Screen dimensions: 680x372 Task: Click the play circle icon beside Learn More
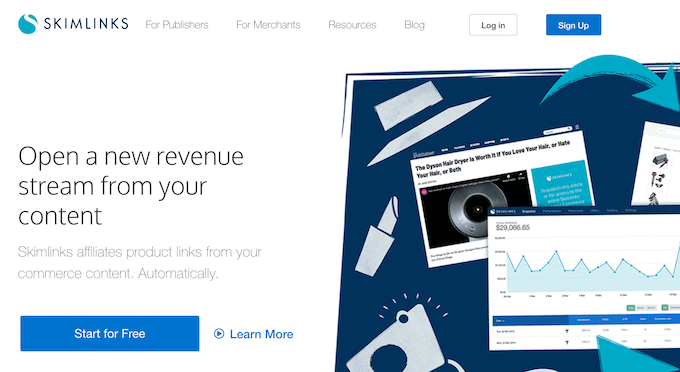pos(219,333)
